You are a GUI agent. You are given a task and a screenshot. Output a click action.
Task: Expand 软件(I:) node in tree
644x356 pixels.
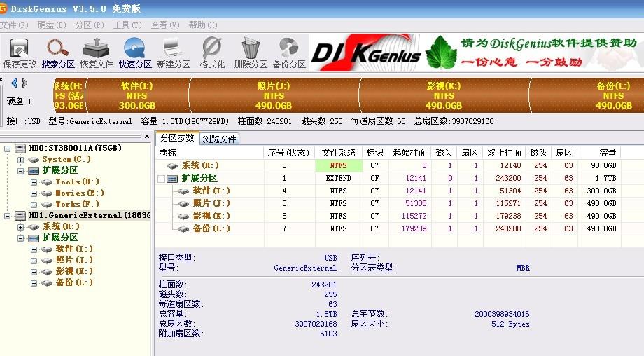click(x=34, y=249)
